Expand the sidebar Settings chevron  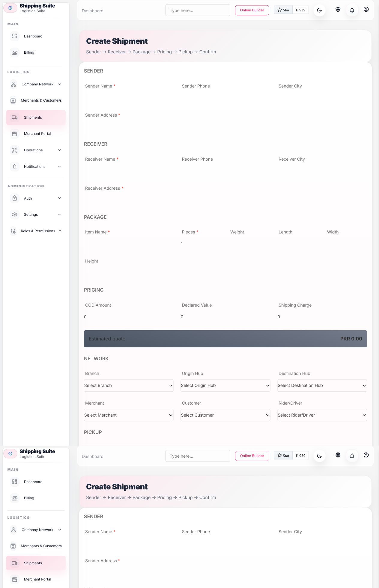coord(59,215)
